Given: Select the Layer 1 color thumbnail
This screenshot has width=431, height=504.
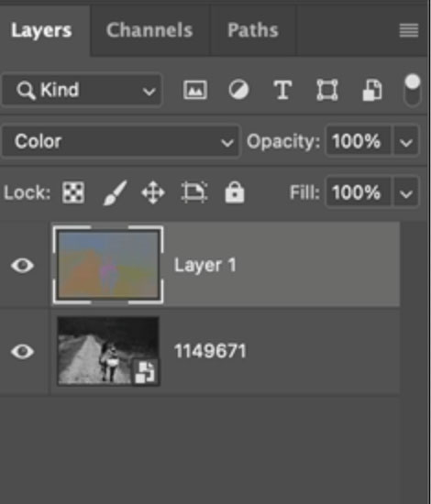Looking at the screenshot, I should 108,265.
